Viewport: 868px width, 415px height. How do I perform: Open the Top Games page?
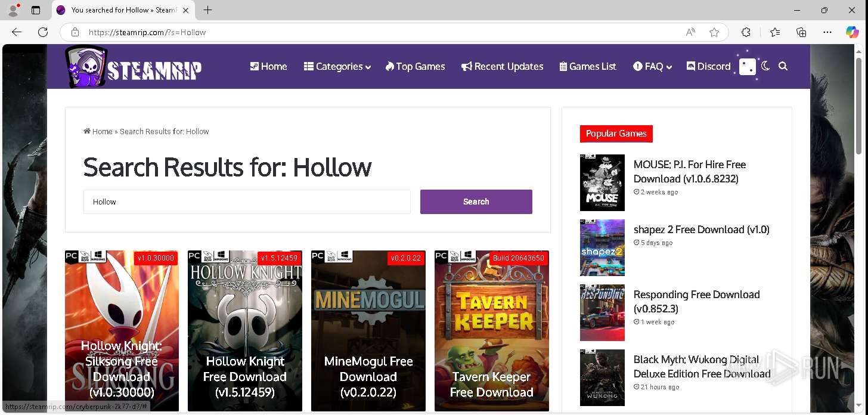coord(415,66)
